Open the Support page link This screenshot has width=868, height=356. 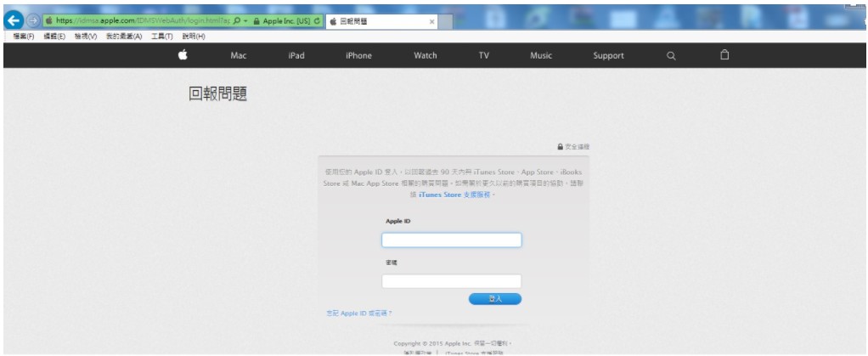608,56
